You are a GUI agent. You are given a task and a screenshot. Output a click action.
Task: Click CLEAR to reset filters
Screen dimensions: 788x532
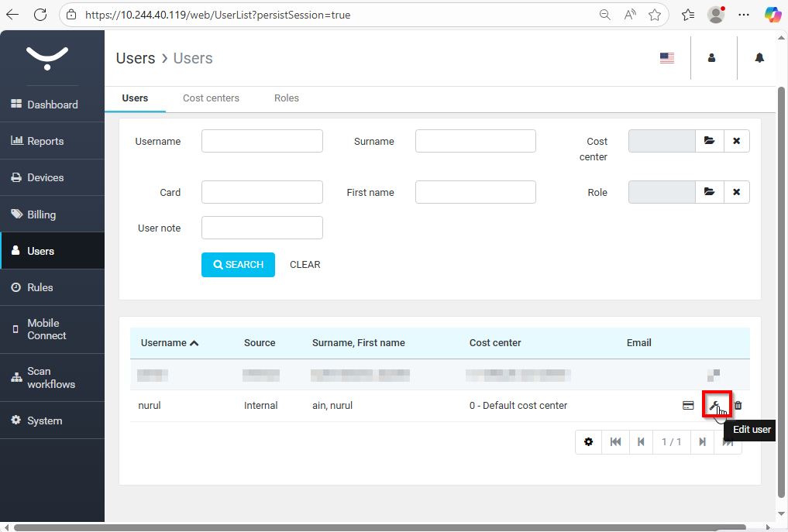(305, 265)
